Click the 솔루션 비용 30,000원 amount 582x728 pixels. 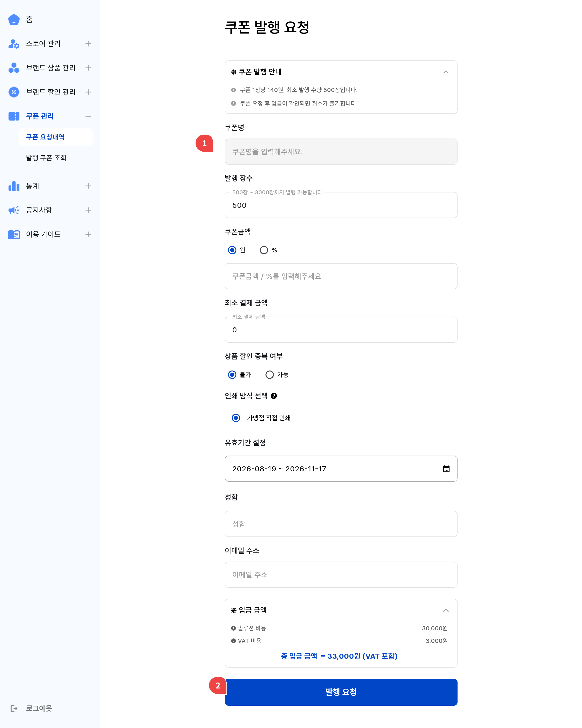click(435, 628)
